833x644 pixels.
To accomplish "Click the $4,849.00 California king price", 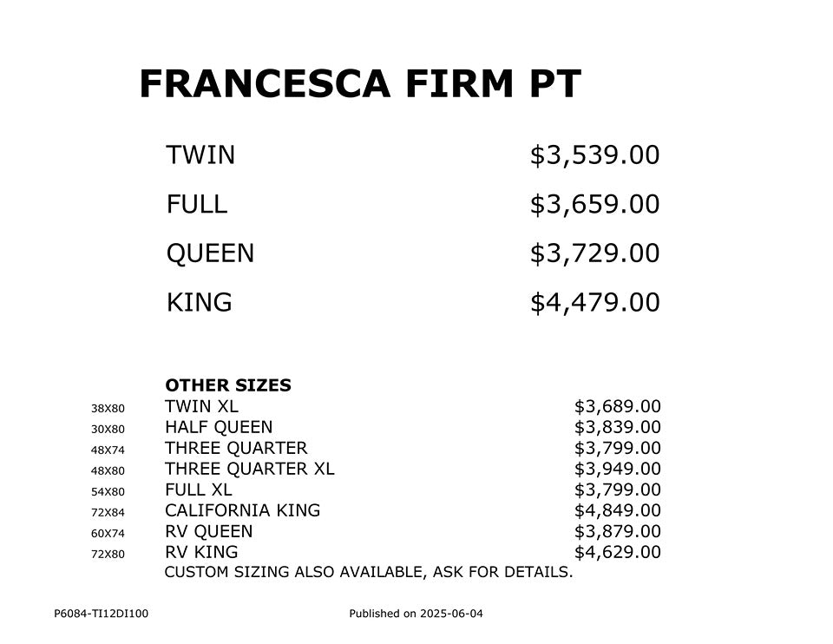I will (x=617, y=510).
